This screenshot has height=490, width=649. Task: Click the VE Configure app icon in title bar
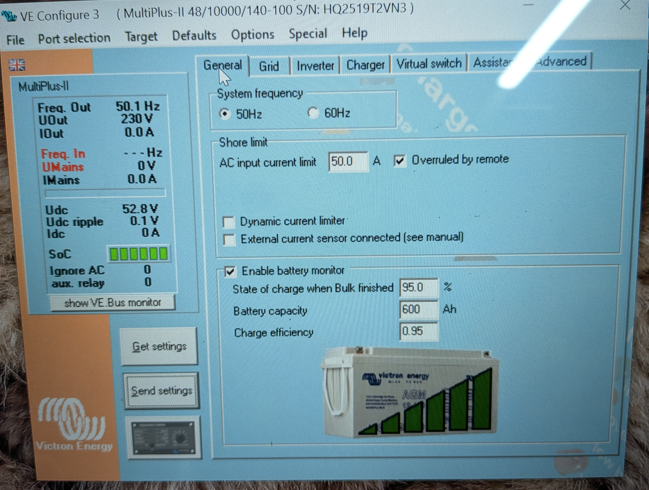click(10, 16)
